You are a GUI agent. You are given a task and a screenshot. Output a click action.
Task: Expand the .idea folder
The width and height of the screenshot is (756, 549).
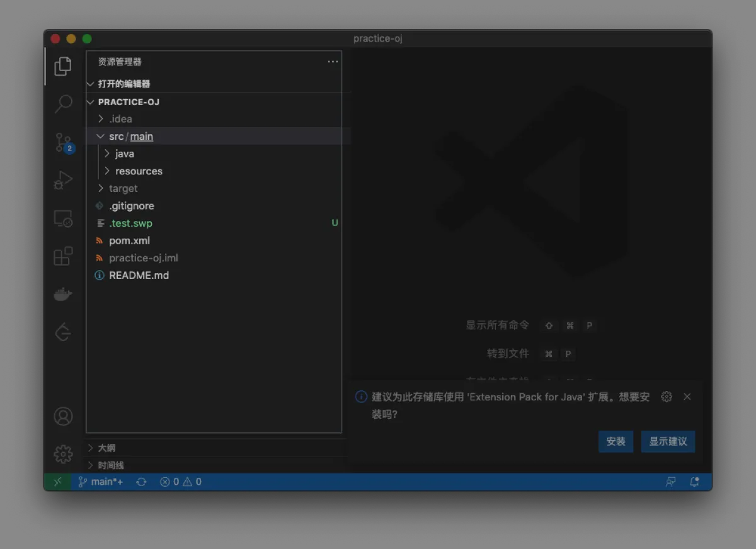coord(120,119)
